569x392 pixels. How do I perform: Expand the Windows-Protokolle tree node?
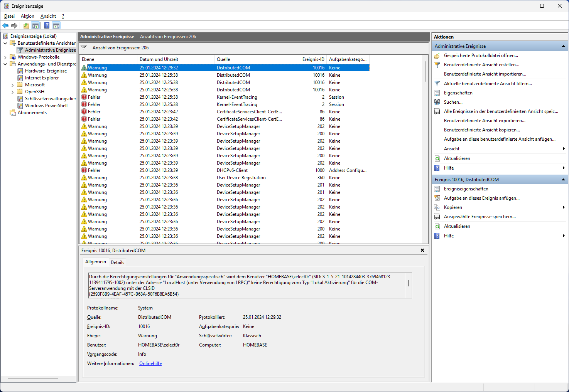[x=5, y=57]
